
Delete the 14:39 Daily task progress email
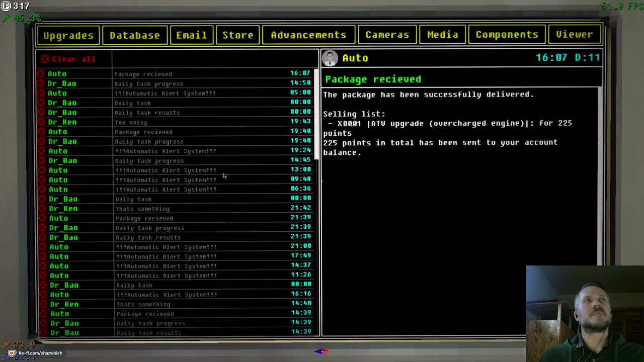(43, 323)
